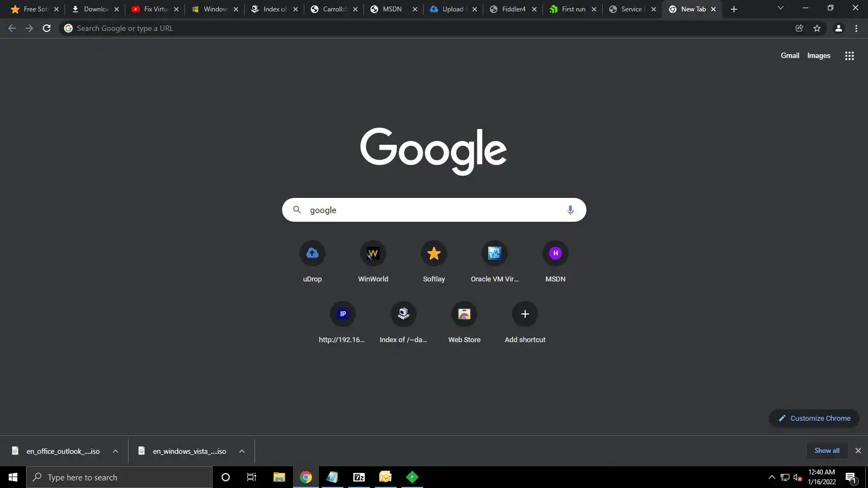Click the Google search box
The width and height of the screenshot is (868, 488).
click(x=434, y=210)
